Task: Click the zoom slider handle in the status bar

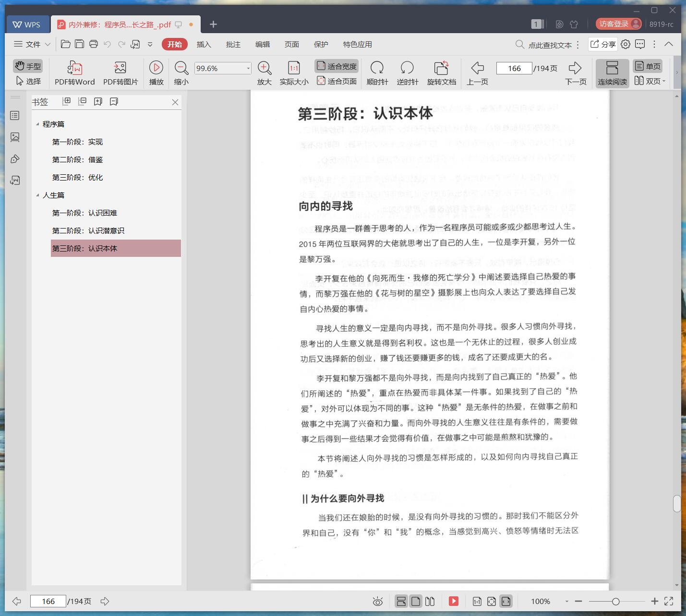Action: [616, 601]
